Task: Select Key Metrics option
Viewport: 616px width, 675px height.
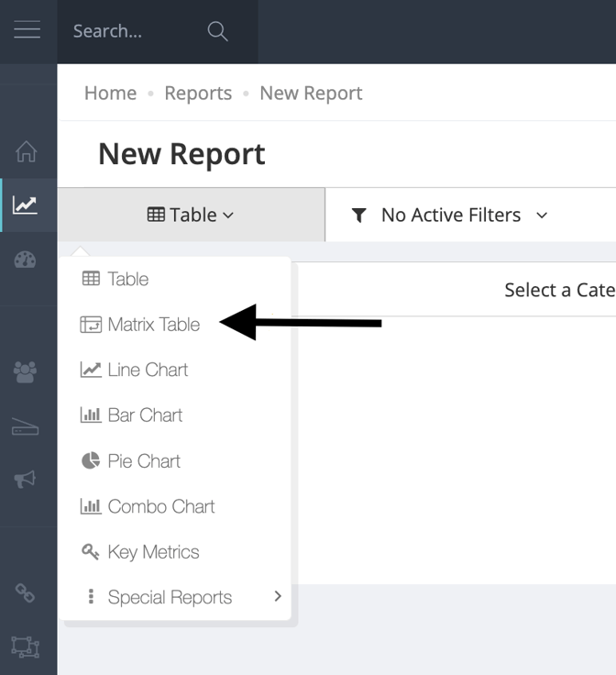Action: click(153, 552)
